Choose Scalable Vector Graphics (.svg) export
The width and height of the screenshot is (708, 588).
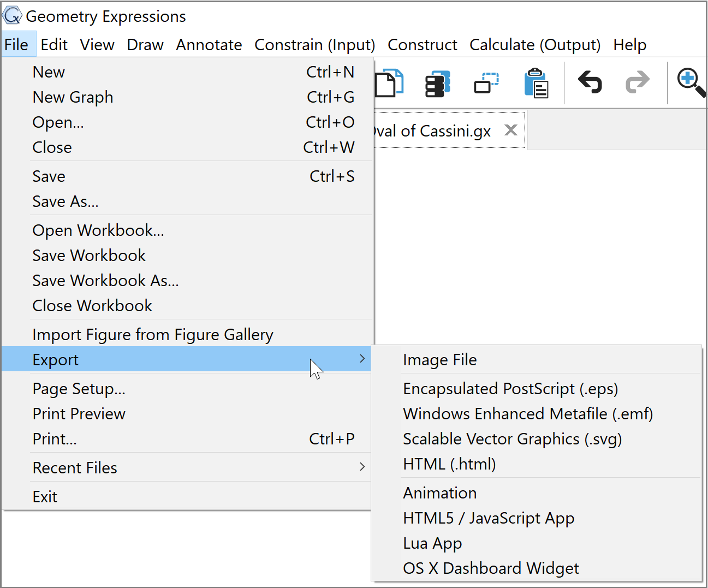tap(512, 439)
